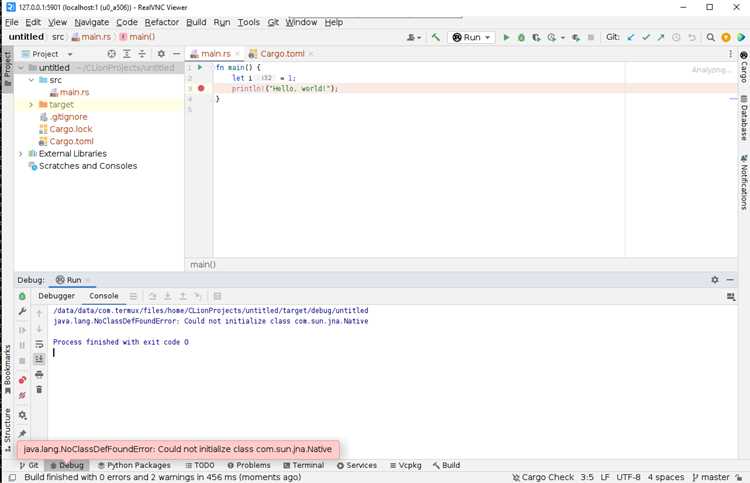Image resolution: width=750 pixels, height=483 pixels.
Task: Collapse the untitled project root
Action: point(21,68)
